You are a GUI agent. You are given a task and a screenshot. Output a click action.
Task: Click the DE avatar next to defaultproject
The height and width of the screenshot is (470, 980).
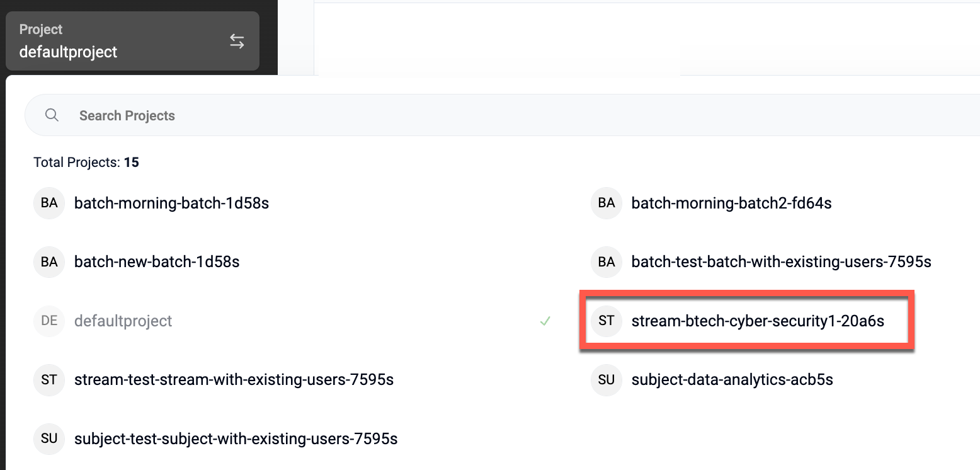(x=49, y=321)
